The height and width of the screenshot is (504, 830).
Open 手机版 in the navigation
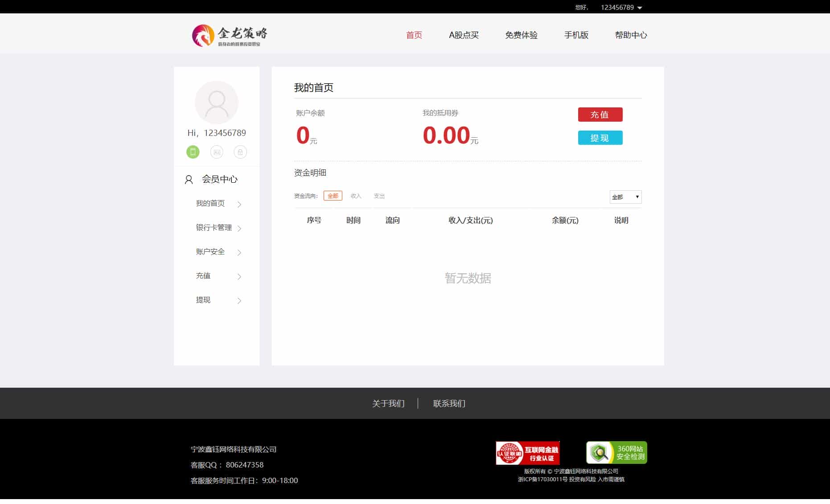(576, 35)
